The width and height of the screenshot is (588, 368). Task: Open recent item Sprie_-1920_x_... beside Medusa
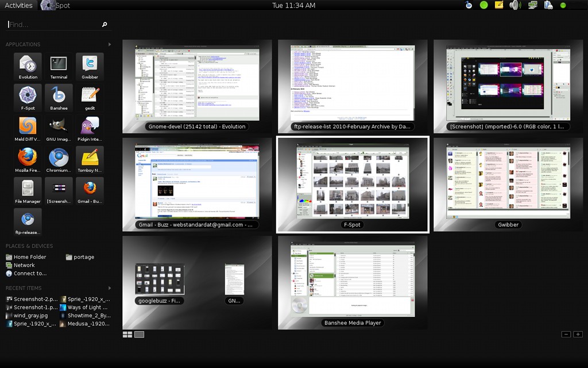pyautogui.click(x=32, y=324)
